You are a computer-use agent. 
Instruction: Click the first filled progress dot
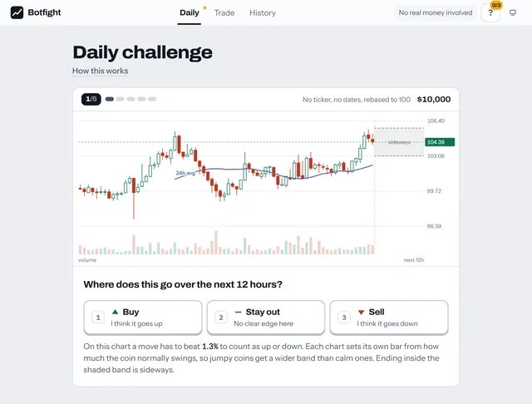(109, 99)
